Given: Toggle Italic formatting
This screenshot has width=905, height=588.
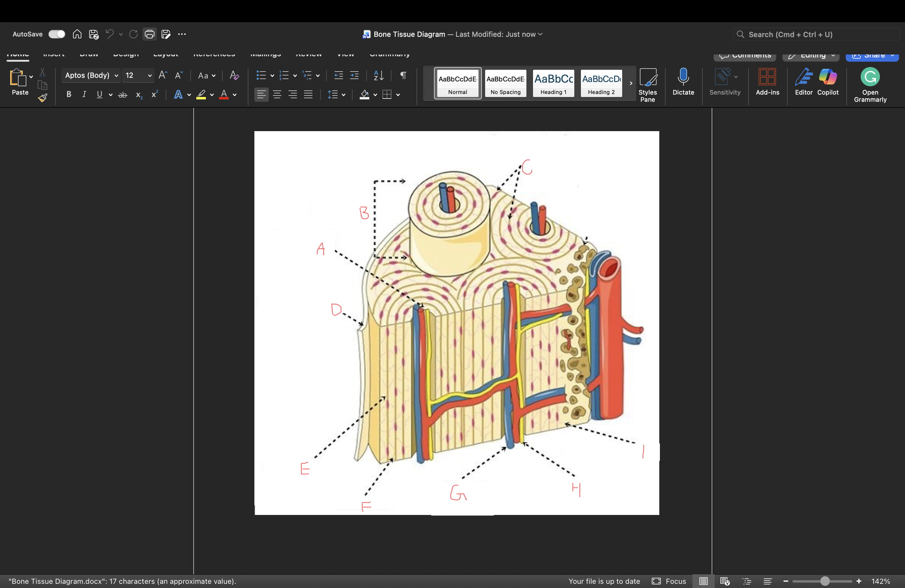Looking at the screenshot, I should click(x=84, y=94).
